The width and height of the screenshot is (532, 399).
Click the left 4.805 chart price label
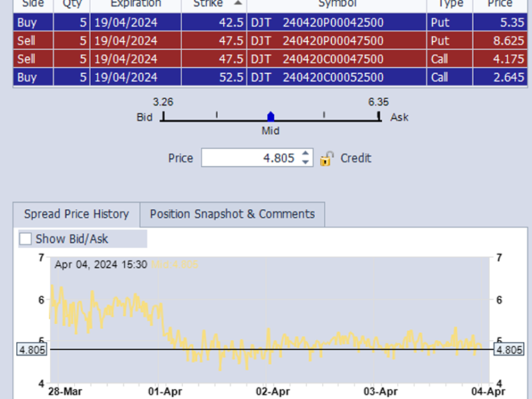point(33,350)
